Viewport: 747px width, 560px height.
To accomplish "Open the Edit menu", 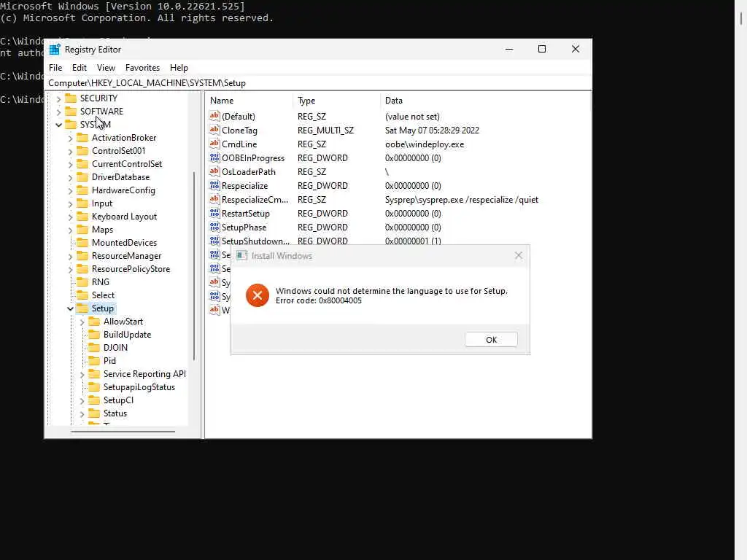I will click(x=79, y=68).
